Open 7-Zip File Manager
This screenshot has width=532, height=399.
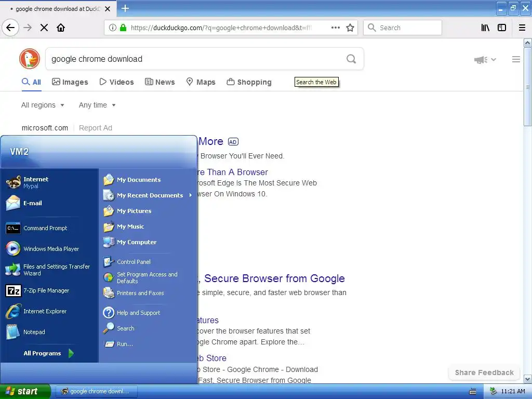point(49,290)
